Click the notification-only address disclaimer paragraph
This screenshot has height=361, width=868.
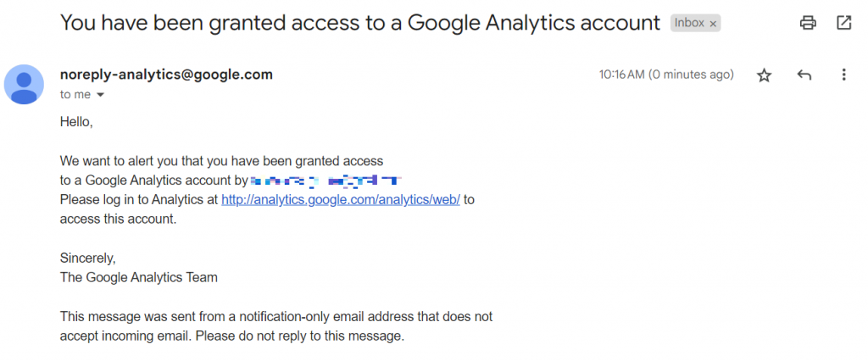275,326
